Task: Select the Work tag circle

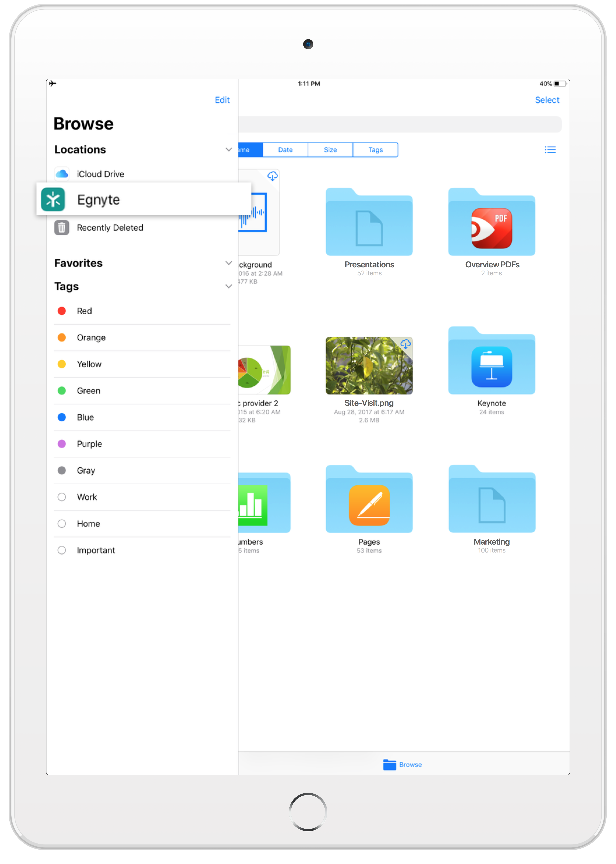Action: 62,497
